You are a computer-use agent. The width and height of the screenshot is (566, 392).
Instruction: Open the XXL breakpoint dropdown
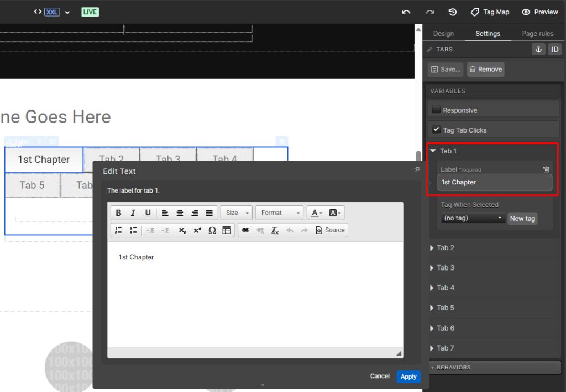(67, 12)
